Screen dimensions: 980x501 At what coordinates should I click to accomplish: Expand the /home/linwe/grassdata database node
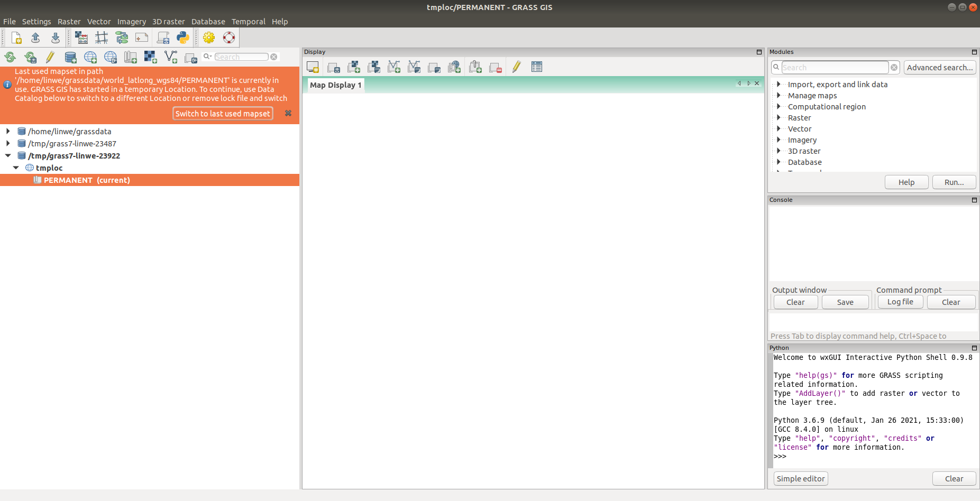click(8, 131)
